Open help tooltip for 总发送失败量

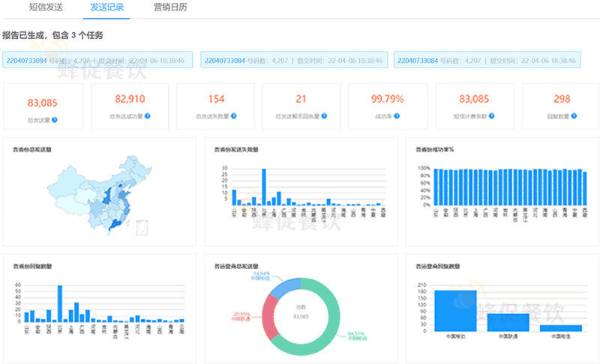click(233, 117)
